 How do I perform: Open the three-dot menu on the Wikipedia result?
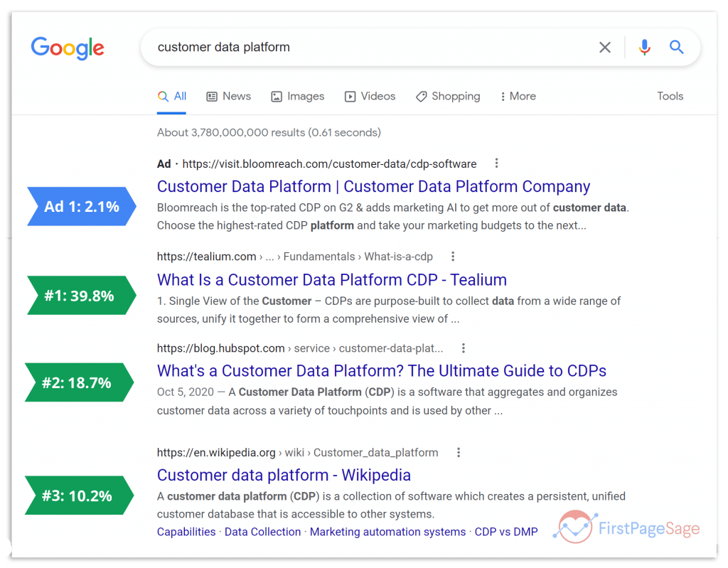459,452
